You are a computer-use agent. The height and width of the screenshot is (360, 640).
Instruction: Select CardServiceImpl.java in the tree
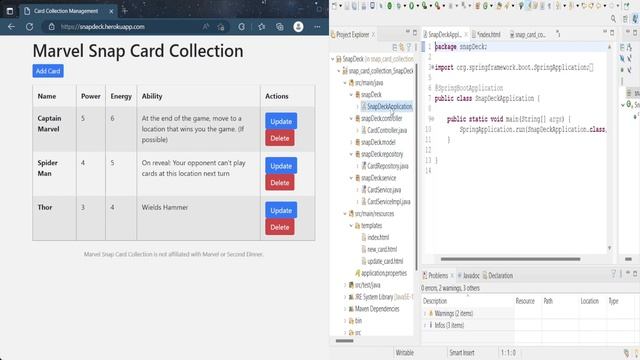386,202
